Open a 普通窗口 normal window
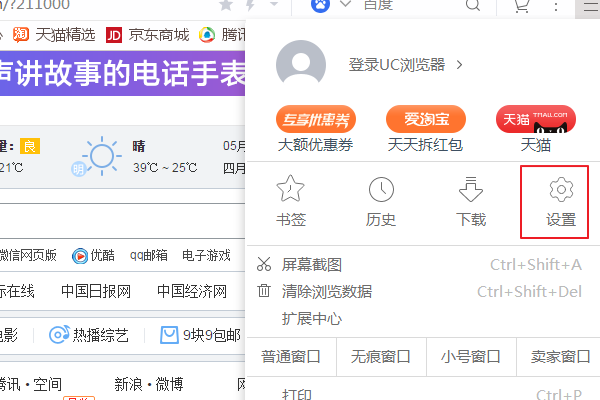This screenshot has width=600, height=400. pos(291,357)
